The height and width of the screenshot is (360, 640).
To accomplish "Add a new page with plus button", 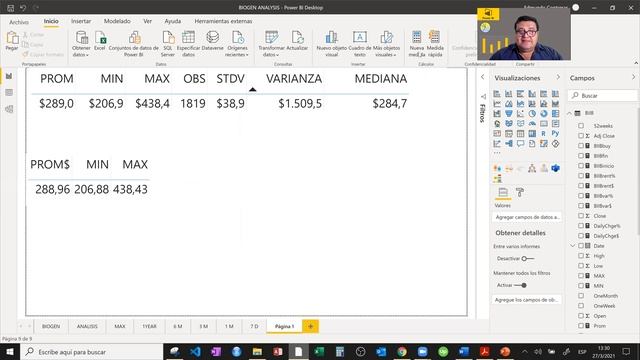I will (311, 326).
